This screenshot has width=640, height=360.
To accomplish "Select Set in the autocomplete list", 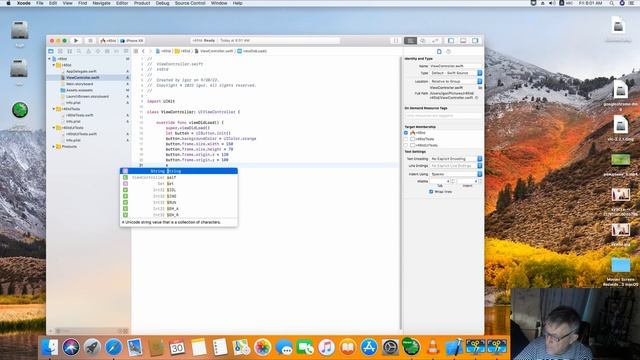I will coord(179,184).
